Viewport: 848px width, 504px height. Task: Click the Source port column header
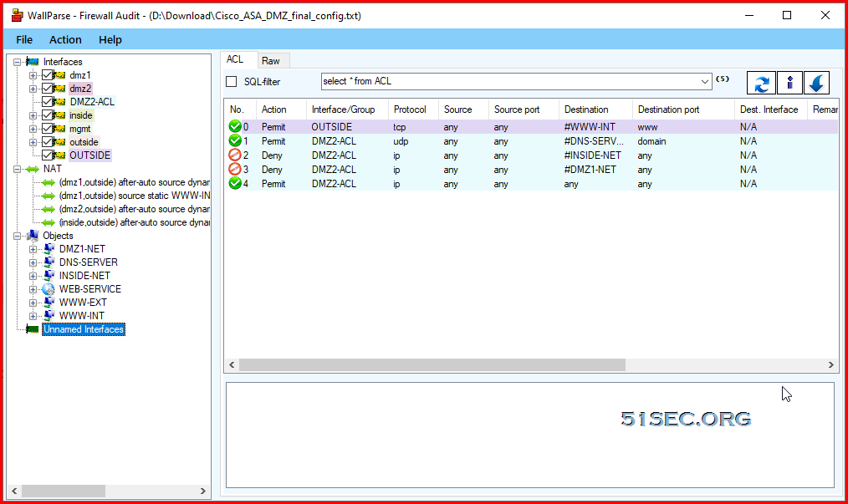[524, 109]
